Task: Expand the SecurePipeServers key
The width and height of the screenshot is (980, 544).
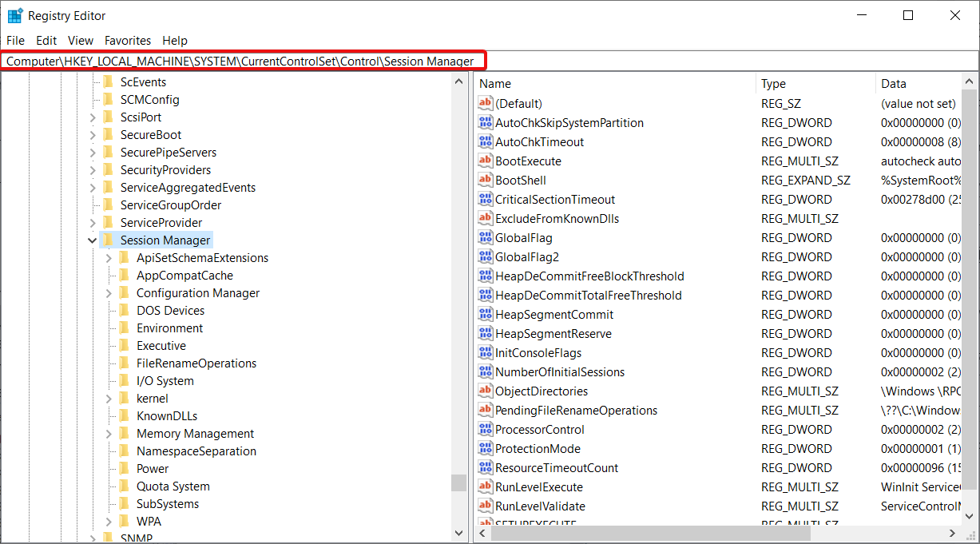Action: [x=93, y=152]
